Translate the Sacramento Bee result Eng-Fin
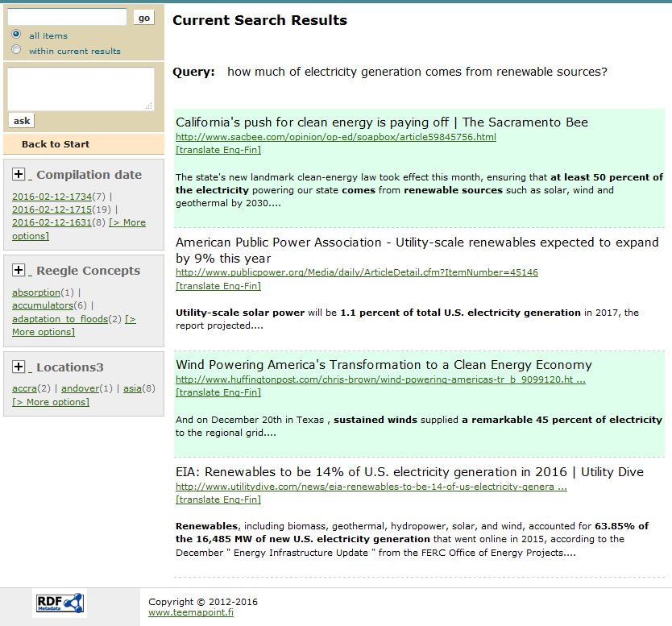 (x=218, y=150)
